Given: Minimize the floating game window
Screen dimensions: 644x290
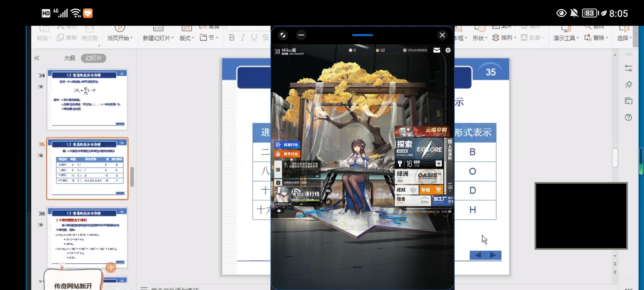Looking at the screenshot, I should tap(301, 35).
